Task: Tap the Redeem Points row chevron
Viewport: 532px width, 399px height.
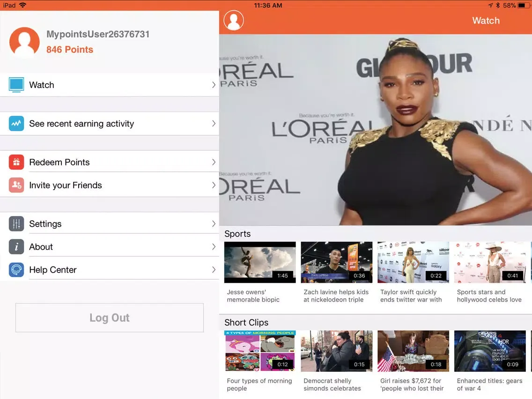Action: (214, 162)
